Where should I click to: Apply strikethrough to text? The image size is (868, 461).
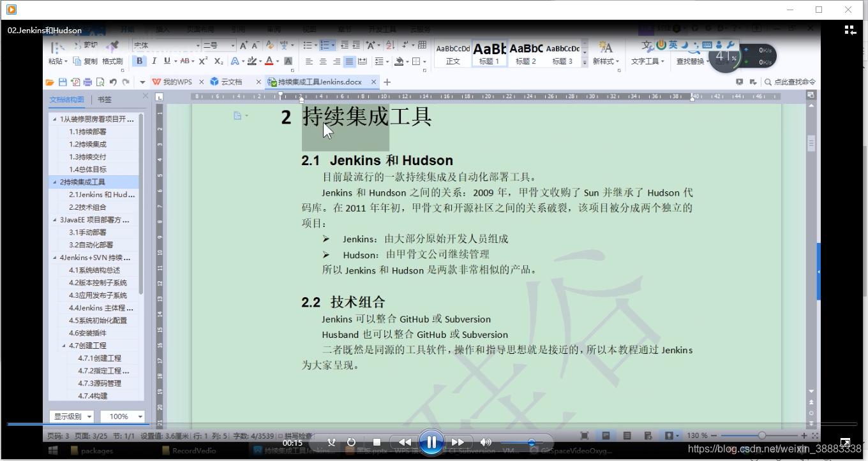(185, 61)
